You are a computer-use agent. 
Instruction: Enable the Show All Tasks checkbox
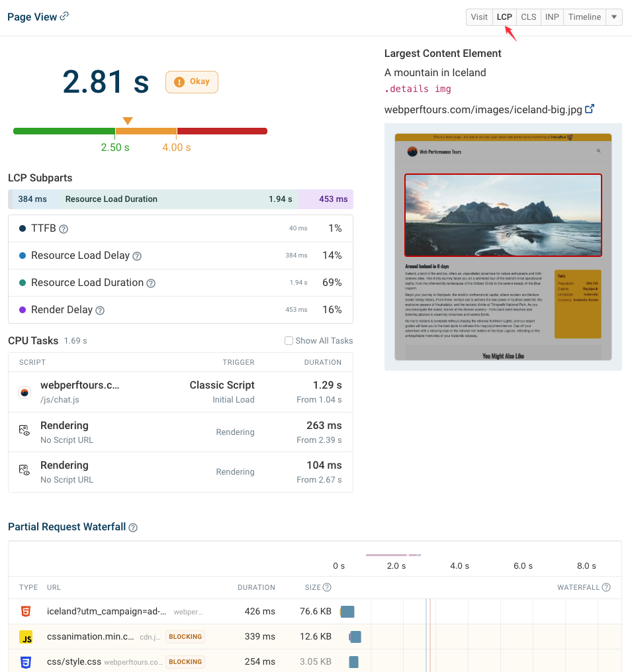(x=289, y=340)
